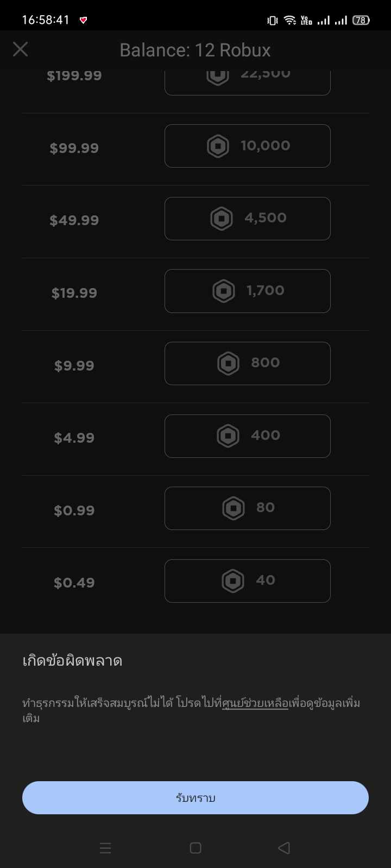Viewport: 391px width, 868px height.
Task: Tap the Android back triangle icon
Action: [283, 848]
